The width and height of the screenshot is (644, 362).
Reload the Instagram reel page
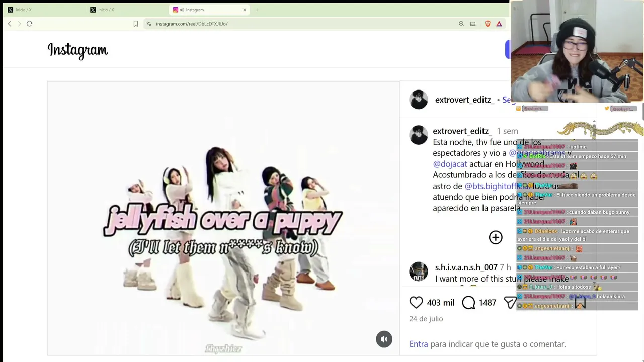[29, 24]
